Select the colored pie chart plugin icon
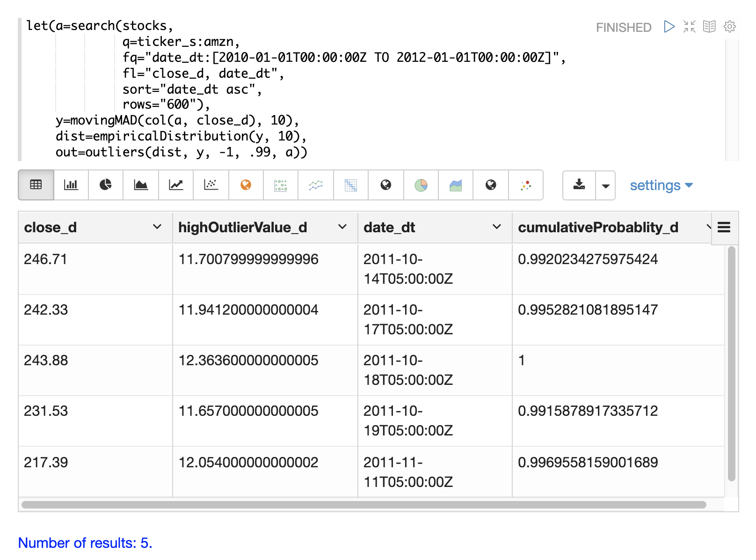This screenshot has width=756, height=560. point(421,185)
